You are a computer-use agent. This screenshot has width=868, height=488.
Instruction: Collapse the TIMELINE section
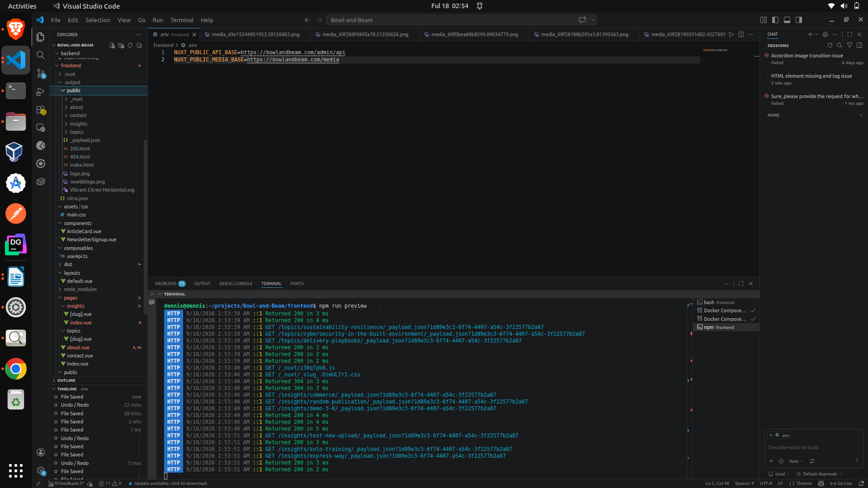(66, 389)
